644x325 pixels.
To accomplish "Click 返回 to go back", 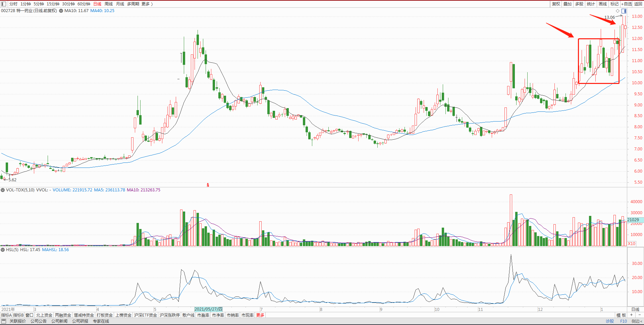I will point(638,4).
